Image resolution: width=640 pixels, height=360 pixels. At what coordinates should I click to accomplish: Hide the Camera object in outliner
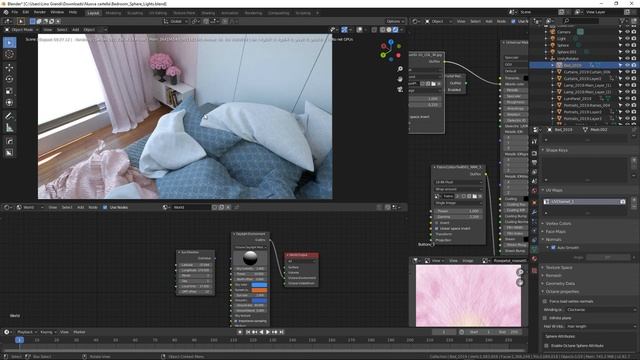[x=627, y=32]
